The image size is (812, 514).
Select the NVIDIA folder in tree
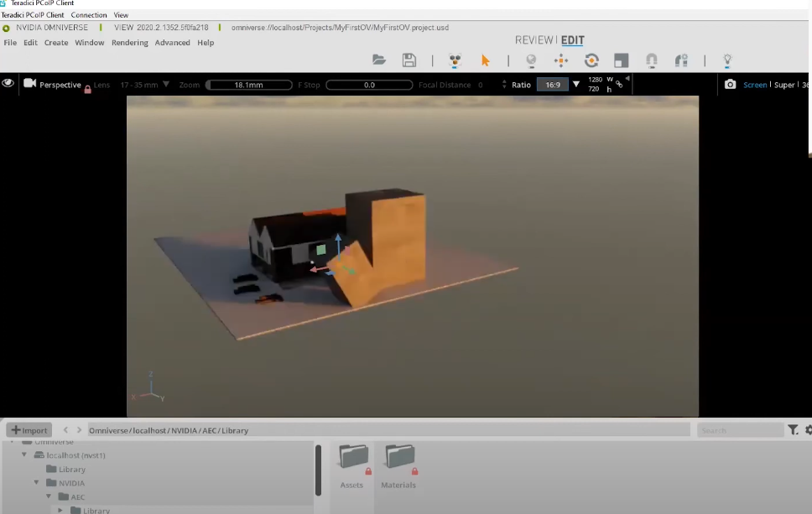click(x=65, y=482)
